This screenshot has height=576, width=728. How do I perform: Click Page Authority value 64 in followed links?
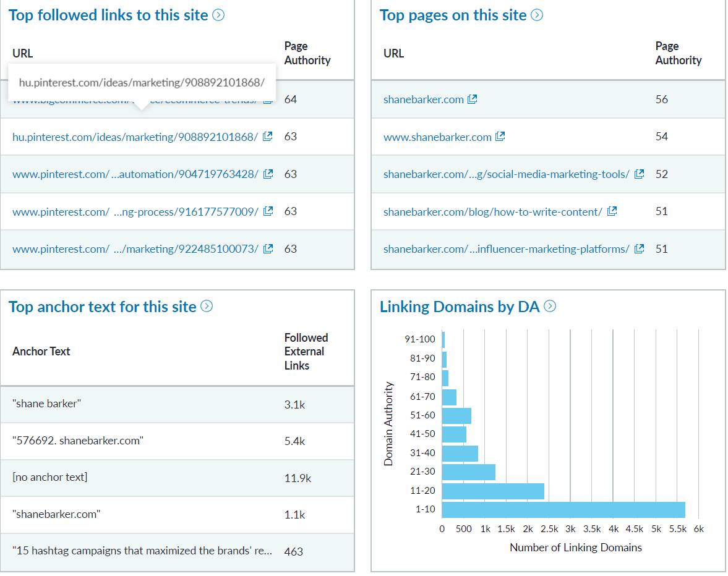click(x=291, y=100)
